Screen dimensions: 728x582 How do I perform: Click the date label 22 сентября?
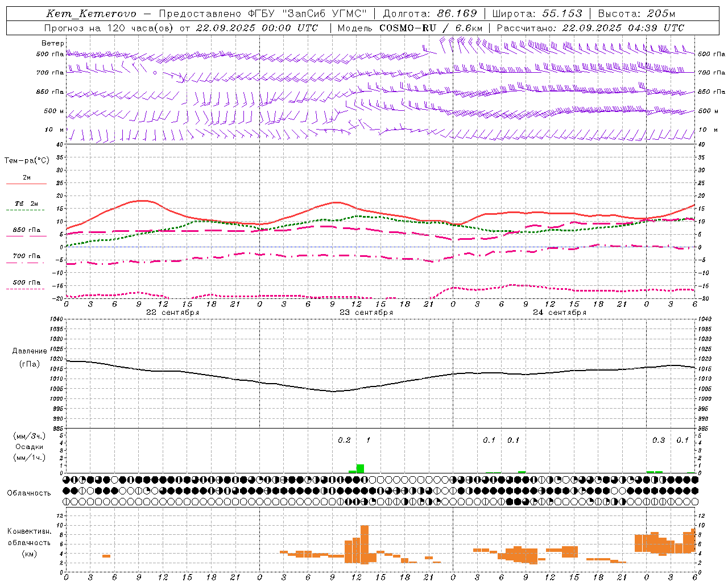172,313
